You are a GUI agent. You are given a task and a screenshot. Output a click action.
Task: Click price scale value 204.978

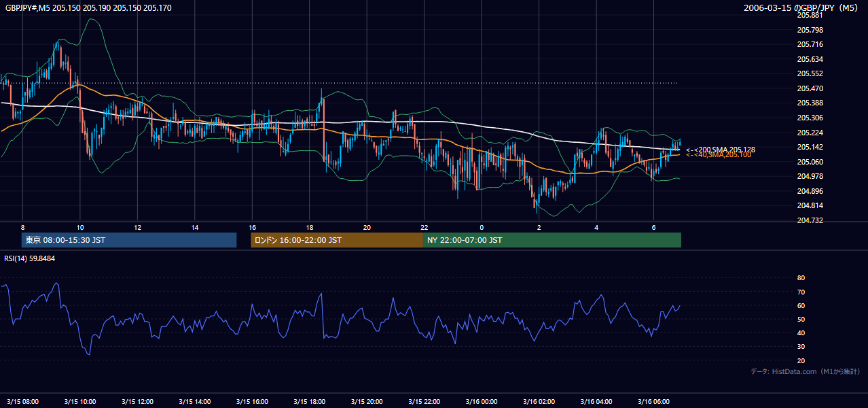(x=810, y=176)
